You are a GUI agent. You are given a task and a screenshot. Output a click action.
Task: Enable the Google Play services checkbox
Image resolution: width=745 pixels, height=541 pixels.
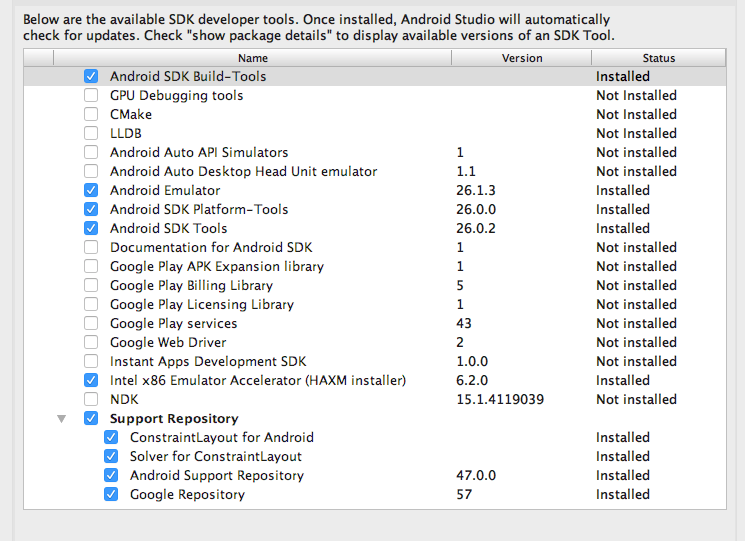pos(91,324)
